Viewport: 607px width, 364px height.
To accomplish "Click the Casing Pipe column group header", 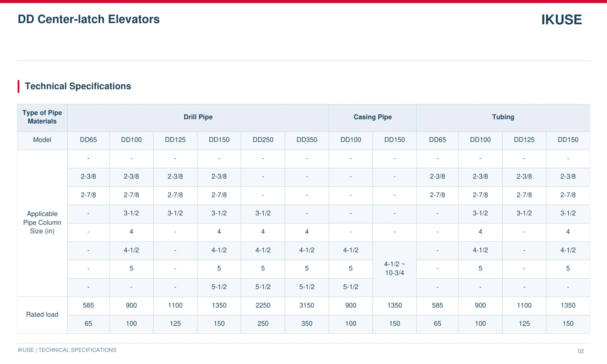I will point(372,117).
